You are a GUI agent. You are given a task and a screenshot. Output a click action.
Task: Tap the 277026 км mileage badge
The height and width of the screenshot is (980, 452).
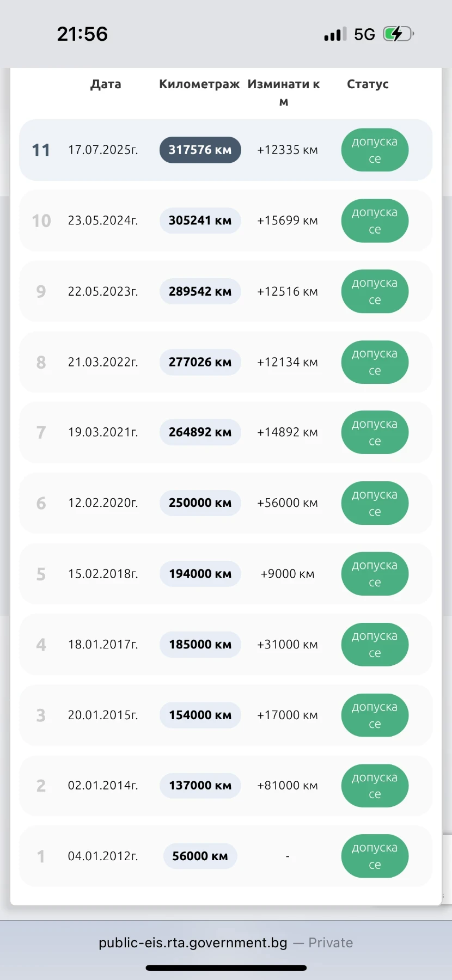pyautogui.click(x=200, y=362)
